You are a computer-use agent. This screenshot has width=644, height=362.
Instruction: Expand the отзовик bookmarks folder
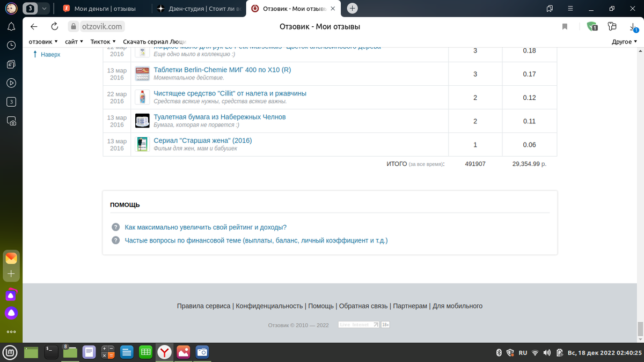point(43,41)
